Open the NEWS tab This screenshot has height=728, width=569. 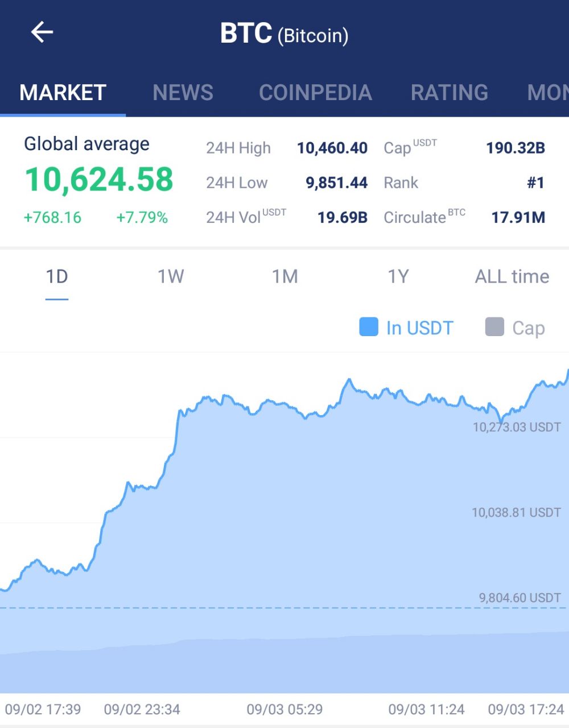point(183,92)
